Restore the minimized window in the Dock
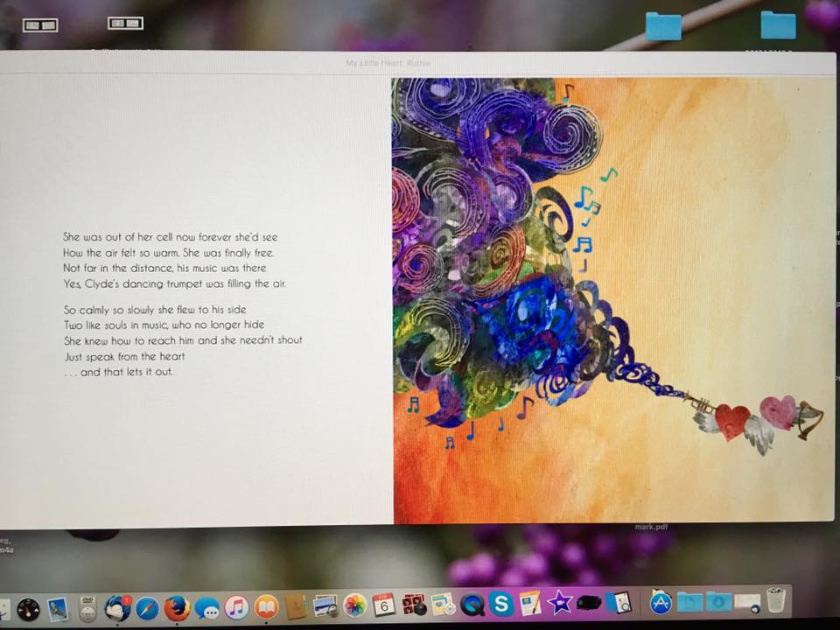 click(x=747, y=602)
